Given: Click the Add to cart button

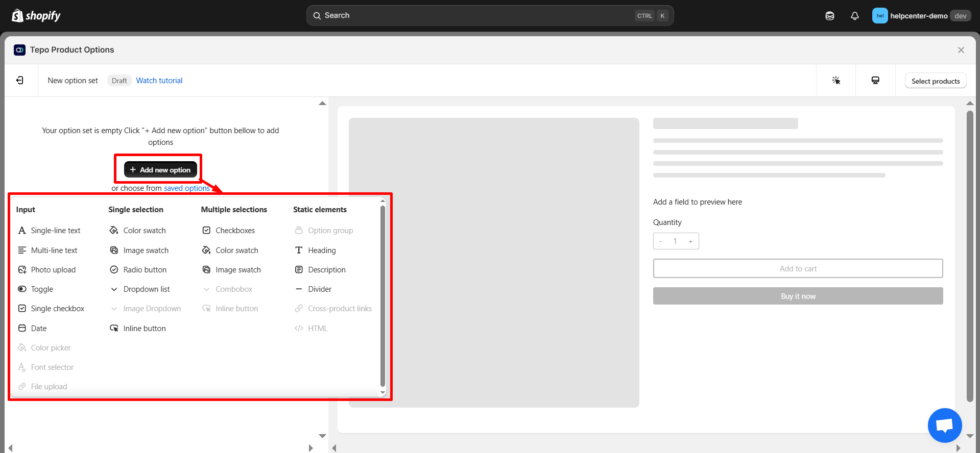Looking at the screenshot, I should [x=798, y=269].
